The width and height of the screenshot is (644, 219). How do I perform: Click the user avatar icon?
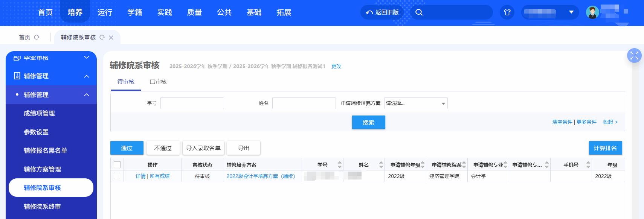tap(592, 12)
